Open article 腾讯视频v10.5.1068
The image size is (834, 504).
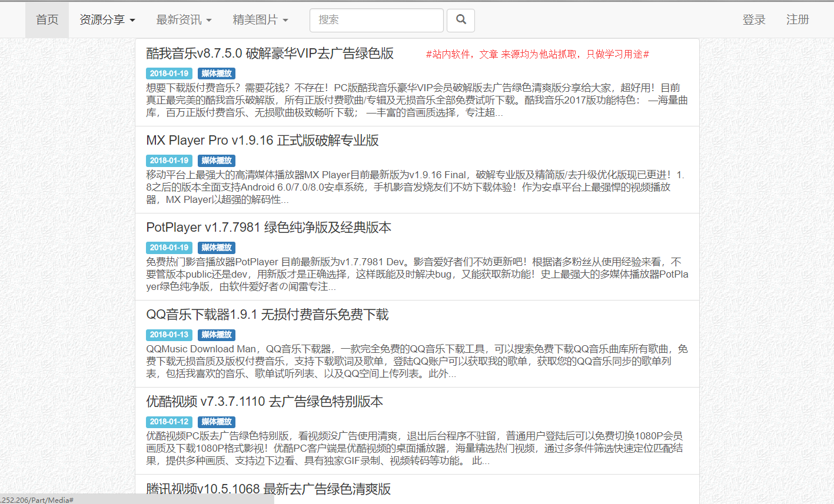pos(268,489)
